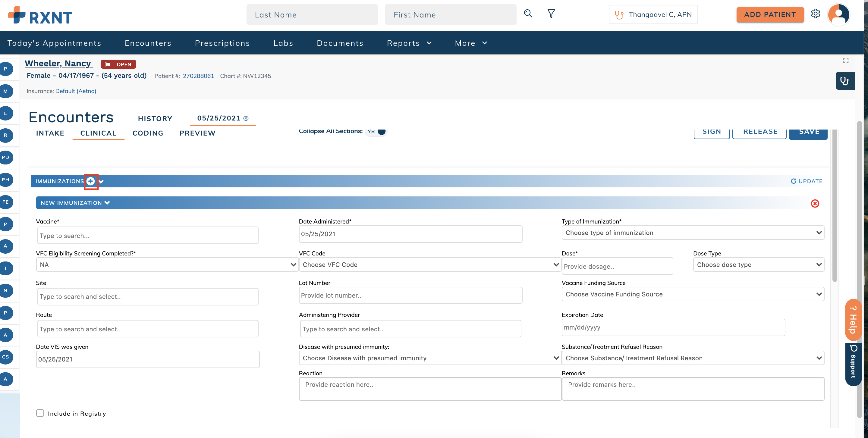Click the red OPEN flag badge
This screenshot has height=438, width=868.
click(118, 64)
